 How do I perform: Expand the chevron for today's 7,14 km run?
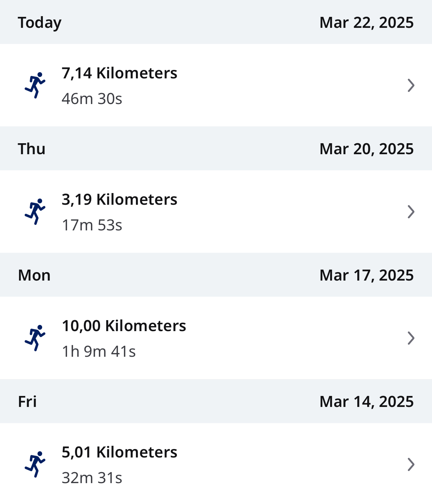point(411,85)
